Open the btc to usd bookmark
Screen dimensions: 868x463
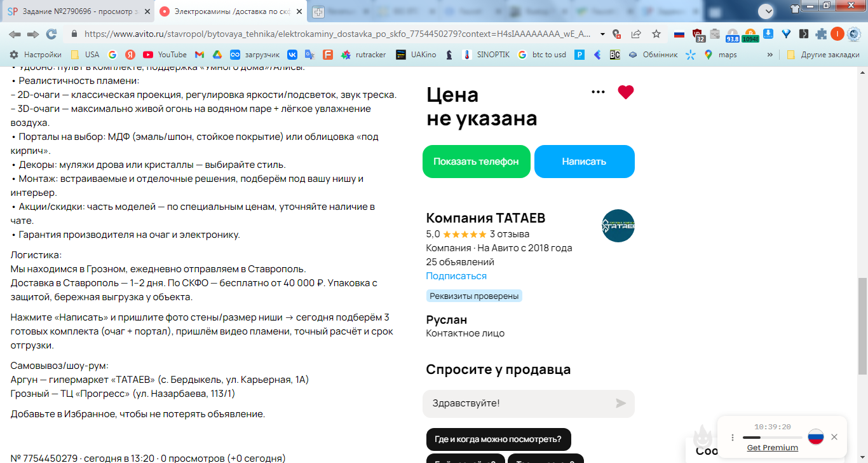[541, 55]
